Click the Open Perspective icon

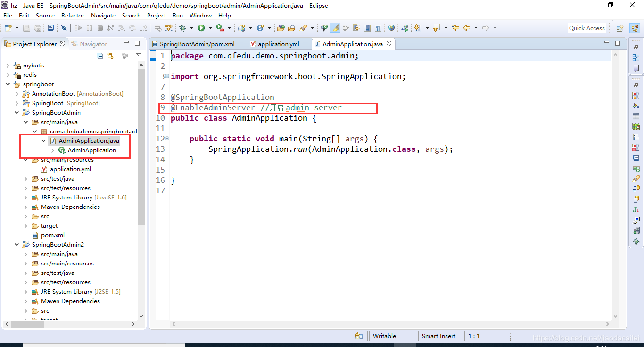620,28
